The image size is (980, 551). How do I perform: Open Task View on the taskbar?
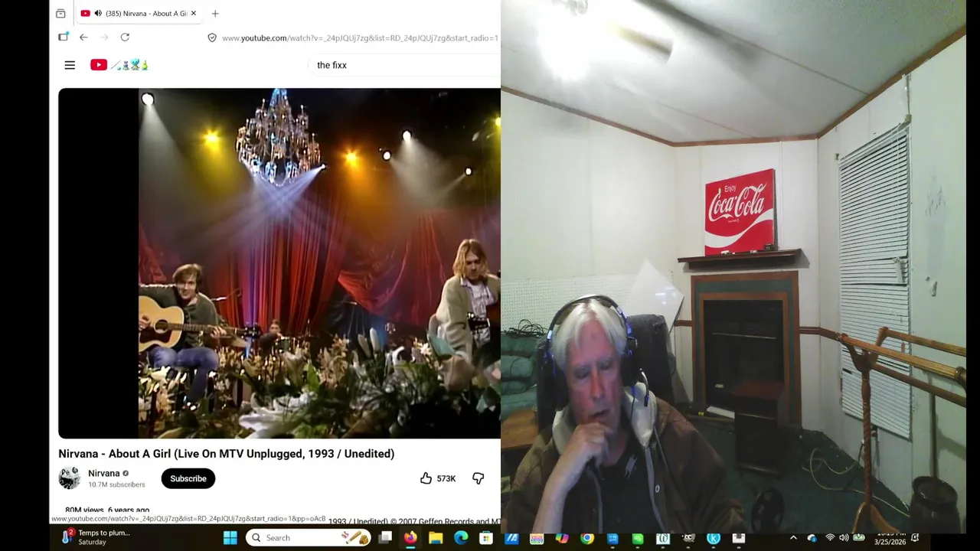point(385,538)
